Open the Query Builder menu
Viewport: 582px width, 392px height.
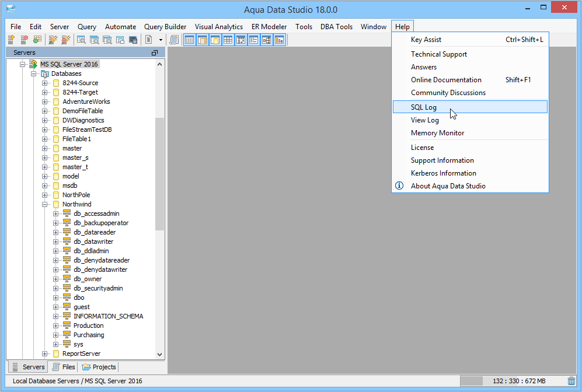(x=165, y=27)
